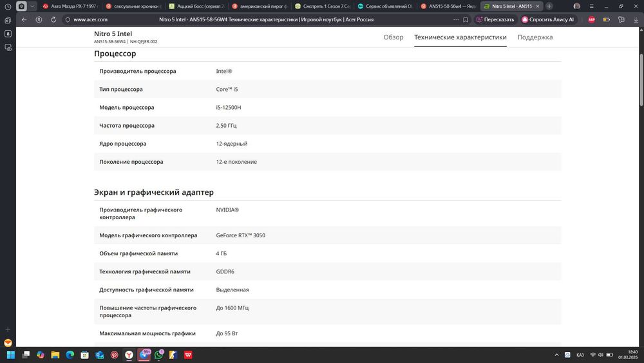Screen dimensions: 644x363
Task: Open Yandex home button in toolbar
Action: (39, 19)
